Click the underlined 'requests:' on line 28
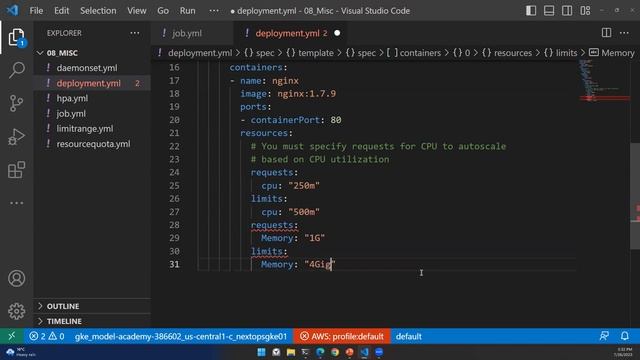The image size is (640, 360). (274, 225)
